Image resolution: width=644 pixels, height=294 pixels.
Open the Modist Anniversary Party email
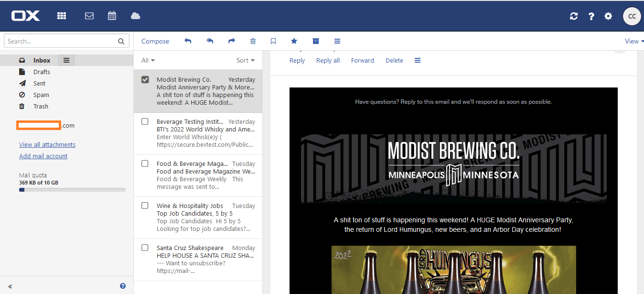pyautogui.click(x=198, y=91)
